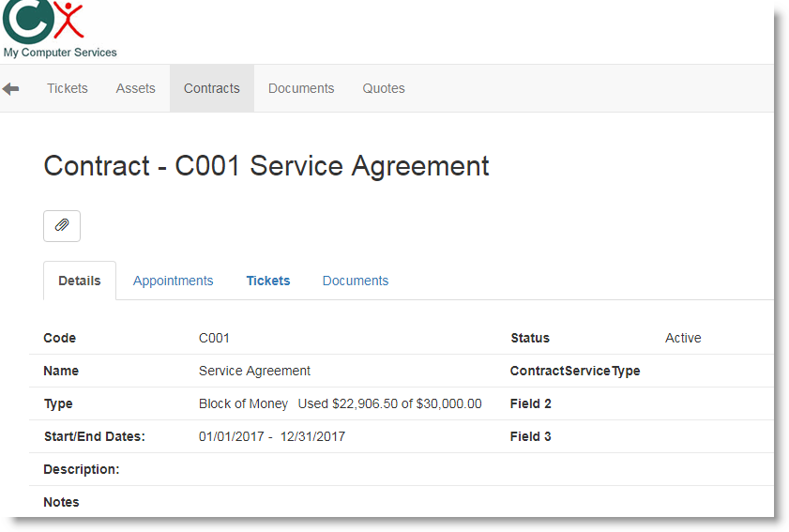Go to Assets in the navigation bar
This screenshot has width=789, height=532.
(136, 88)
